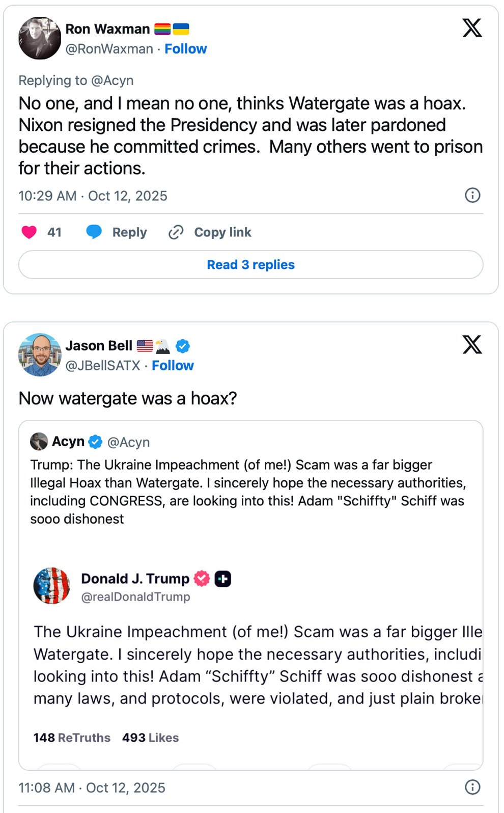Click the blue reply bubble icon

(x=94, y=232)
